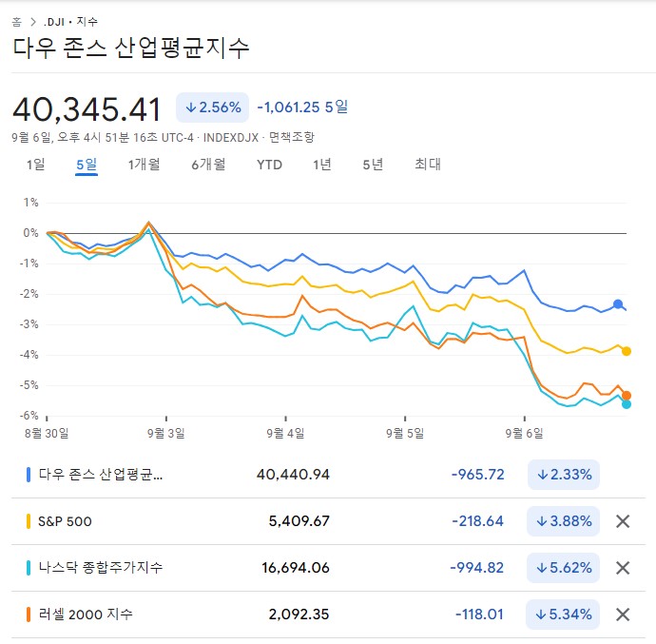Remove S&P 500 comparison with X

pyautogui.click(x=623, y=521)
